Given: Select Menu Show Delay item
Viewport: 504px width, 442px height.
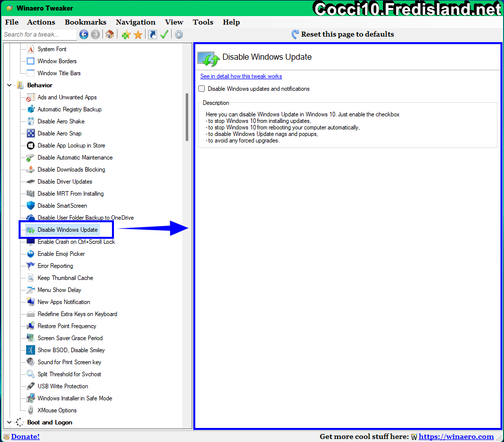Looking at the screenshot, I should point(59,290).
